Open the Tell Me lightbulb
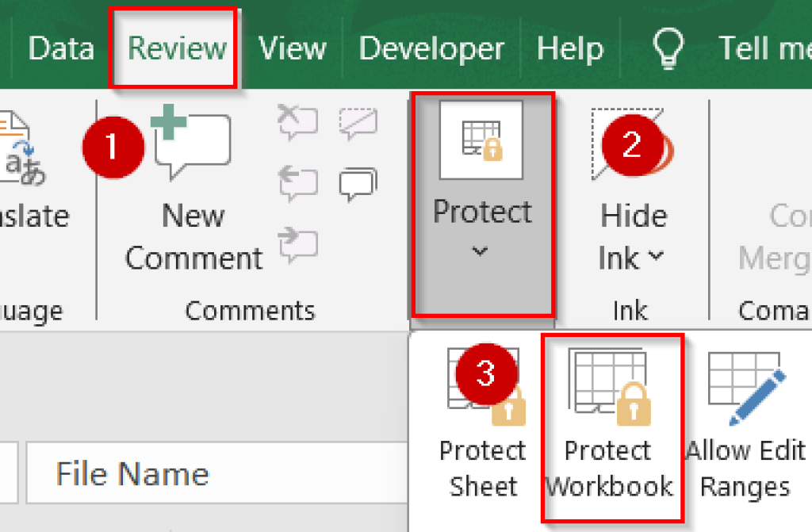The width and height of the screenshot is (812, 532). click(x=668, y=48)
